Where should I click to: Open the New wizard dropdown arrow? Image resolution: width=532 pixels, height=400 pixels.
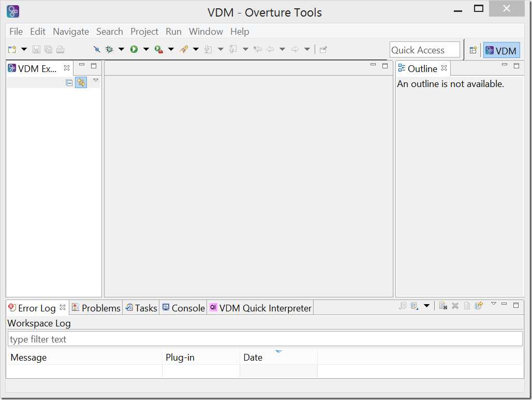[24, 50]
